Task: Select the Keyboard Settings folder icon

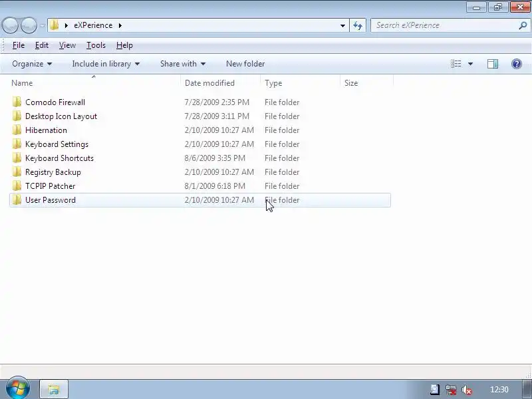Action: pyautogui.click(x=17, y=144)
